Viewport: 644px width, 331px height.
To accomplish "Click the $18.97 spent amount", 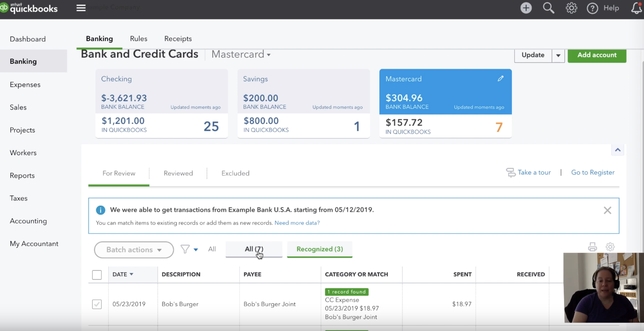I will click(x=462, y=304).
